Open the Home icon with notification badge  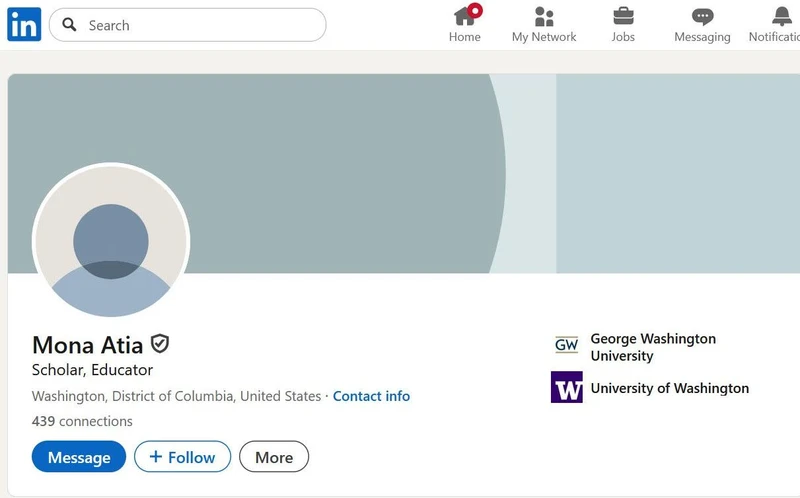point(467,15)
